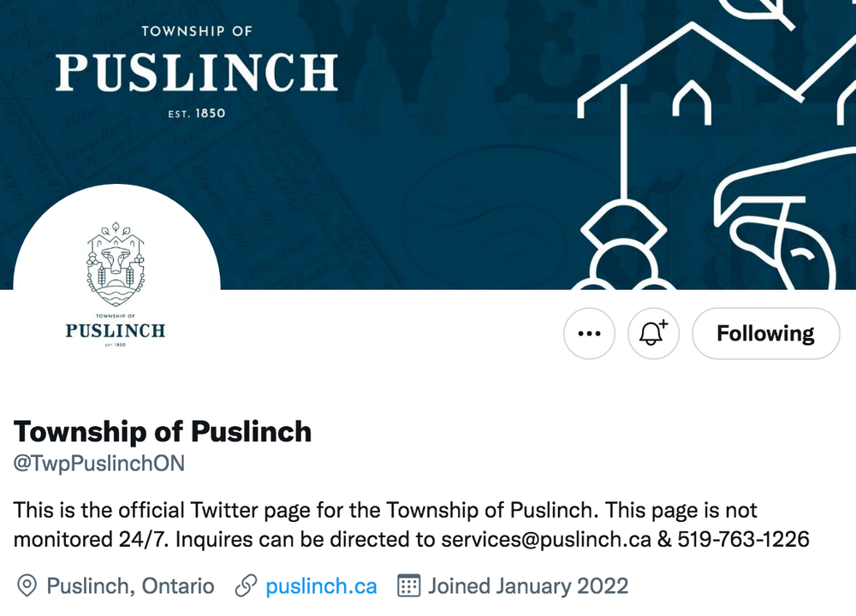Toggle off following via the Following button
The image size is (856, 616).
764,334
